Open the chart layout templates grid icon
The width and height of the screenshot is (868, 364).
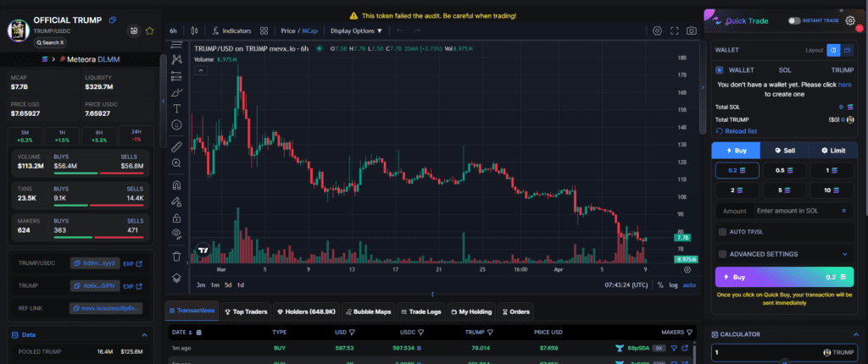click(x=264, y=31)
